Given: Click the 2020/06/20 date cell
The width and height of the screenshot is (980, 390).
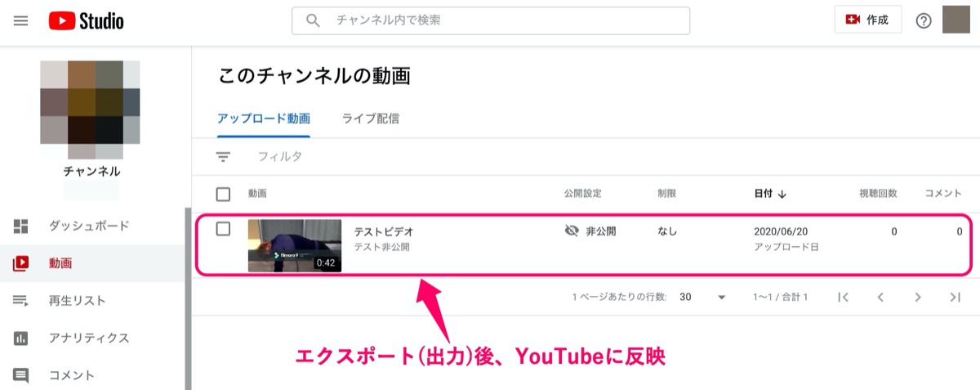Looking at the screenshot, I should (x=781, y=231).
